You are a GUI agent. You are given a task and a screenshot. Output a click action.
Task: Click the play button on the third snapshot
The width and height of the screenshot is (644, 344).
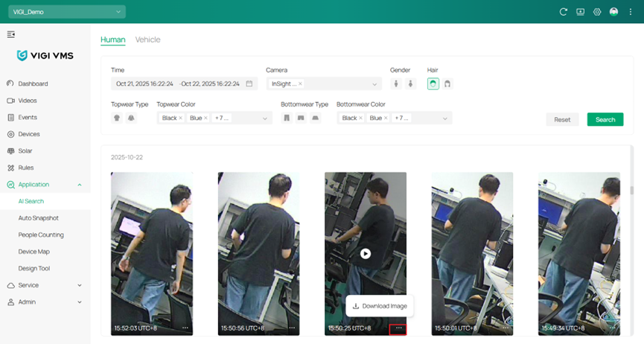click(x=366, y=253)
